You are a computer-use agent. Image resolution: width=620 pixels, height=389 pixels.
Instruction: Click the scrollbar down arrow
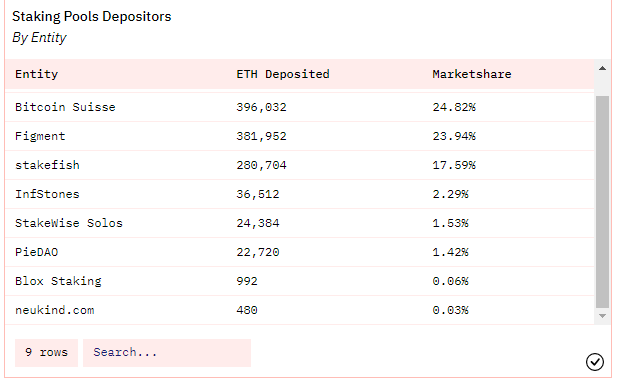602,316
